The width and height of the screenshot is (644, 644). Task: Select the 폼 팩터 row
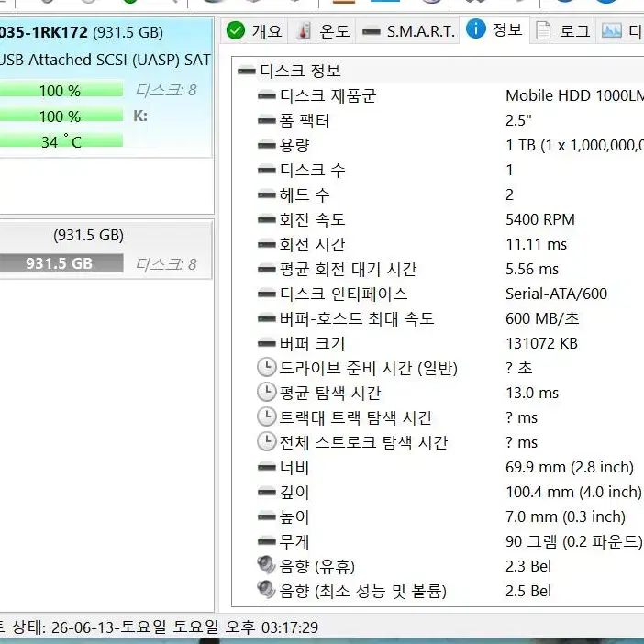[450, 120]
